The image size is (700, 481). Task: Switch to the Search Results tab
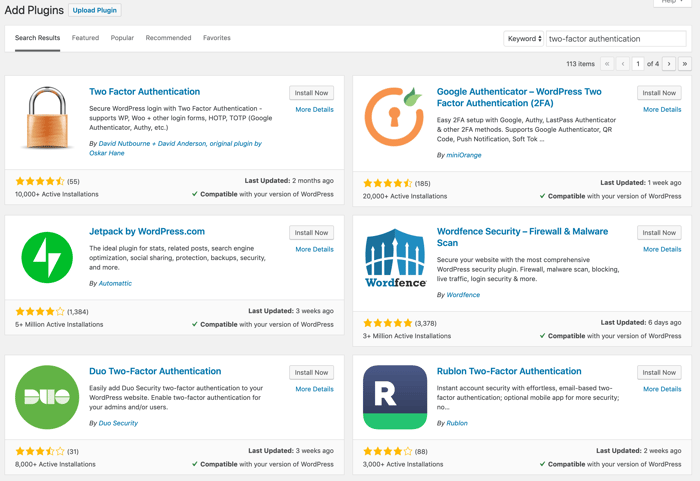point(38,38)
